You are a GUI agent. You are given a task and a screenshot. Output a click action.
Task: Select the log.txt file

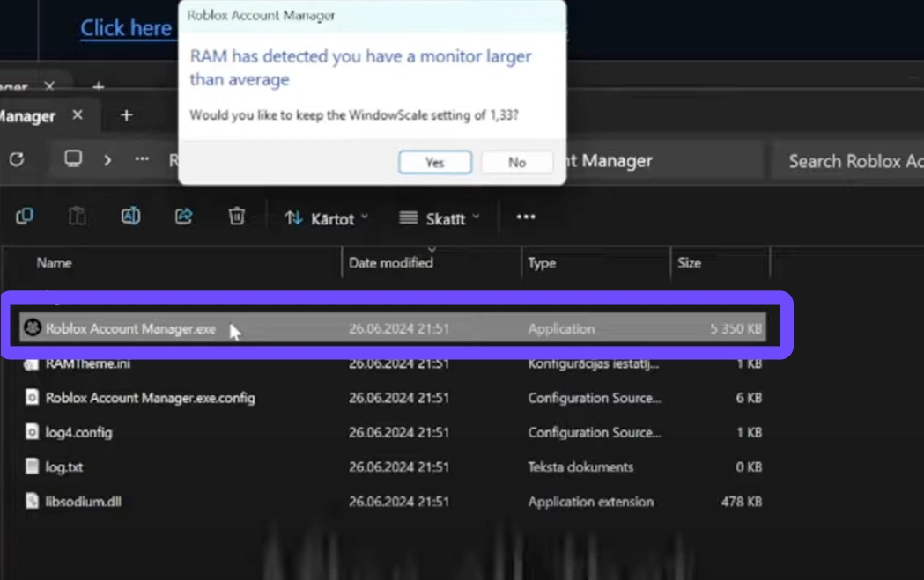(393, 466)
